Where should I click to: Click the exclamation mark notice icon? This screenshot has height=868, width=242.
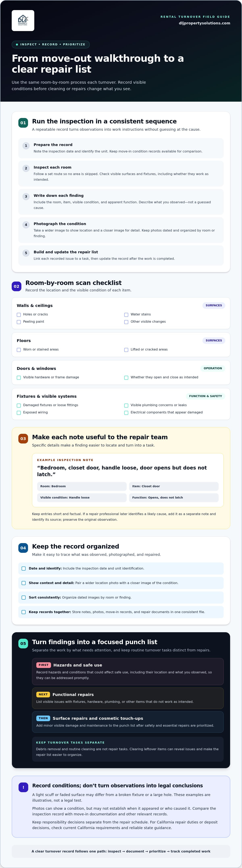(23, 788)
